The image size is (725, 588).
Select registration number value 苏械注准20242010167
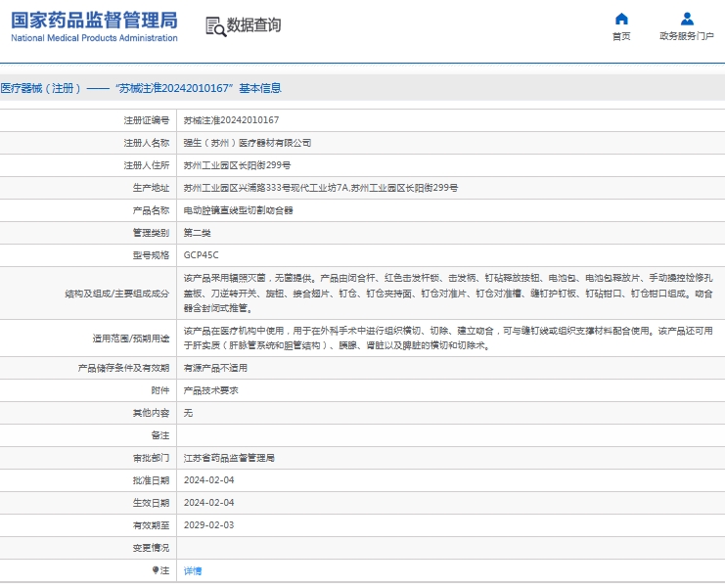point(231,120)
